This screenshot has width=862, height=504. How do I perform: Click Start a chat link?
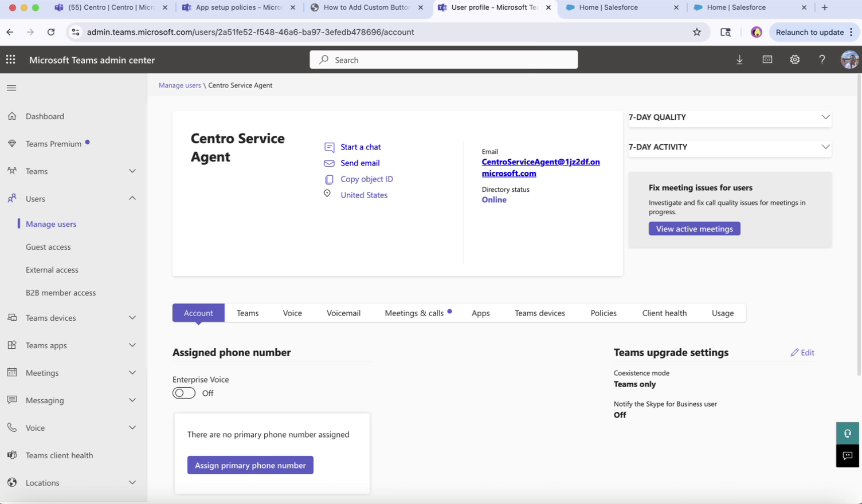tap(361, 147)
